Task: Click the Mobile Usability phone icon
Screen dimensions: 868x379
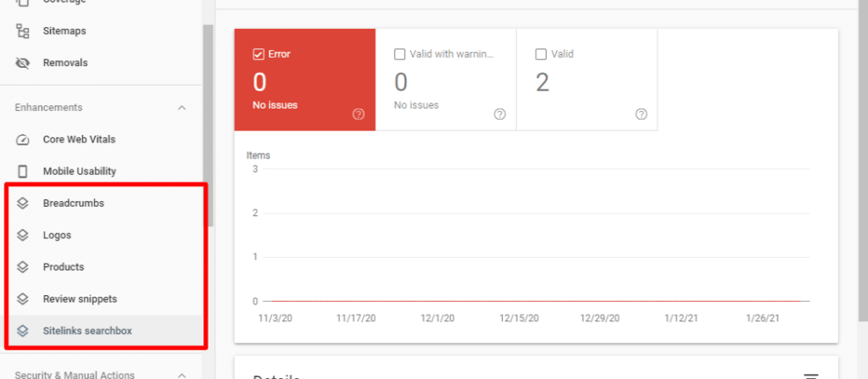Action: pyautogui.click(x=23, y=171)
